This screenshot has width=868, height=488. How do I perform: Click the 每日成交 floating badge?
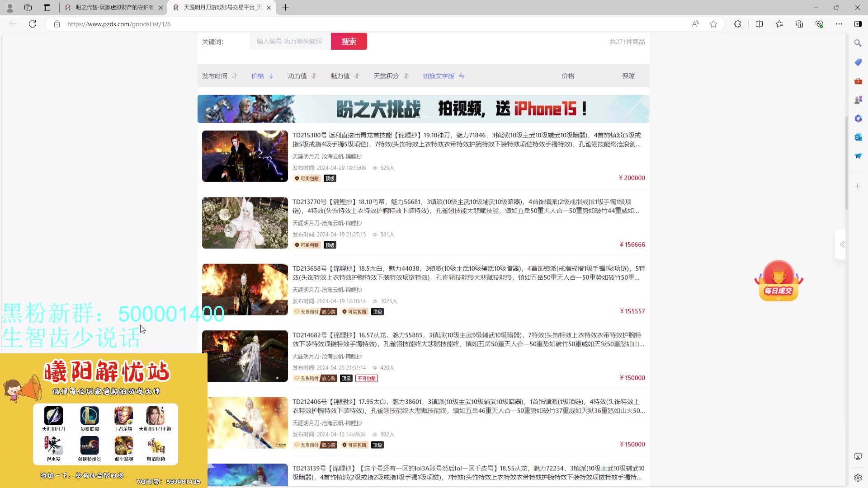(778, 280)
